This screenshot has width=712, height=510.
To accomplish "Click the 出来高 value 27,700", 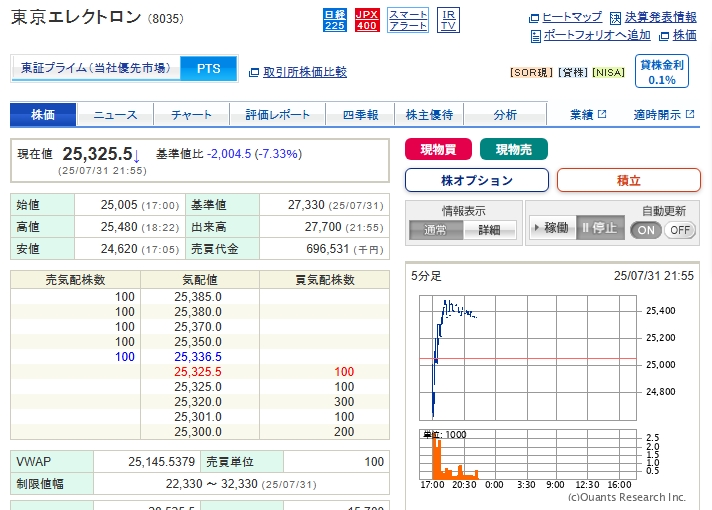I will [323, 227].
